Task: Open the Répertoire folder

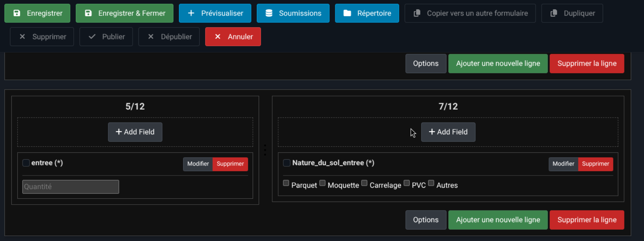Action: click(x=367, y=13)
